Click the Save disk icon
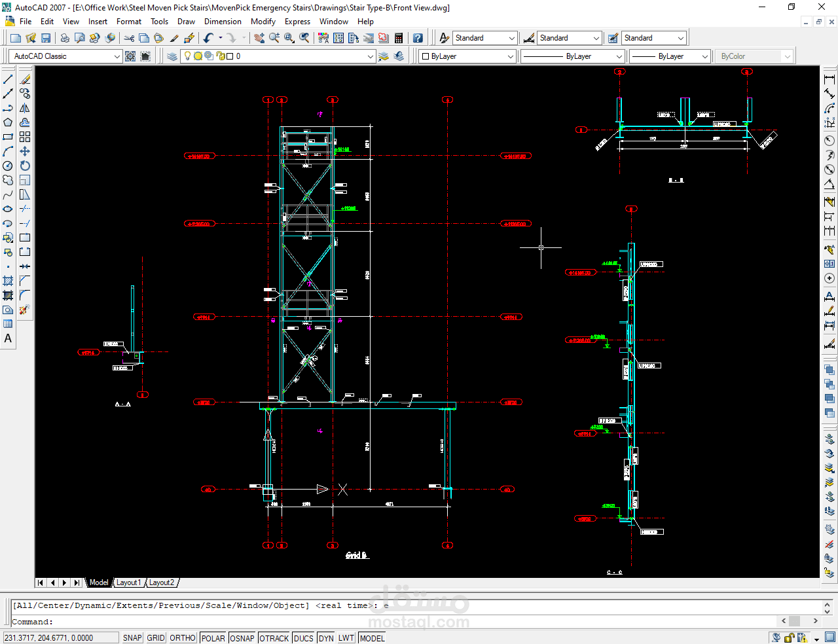Image resolution: width=838 pixels, height=644 pixels. [x=45, y=38]
